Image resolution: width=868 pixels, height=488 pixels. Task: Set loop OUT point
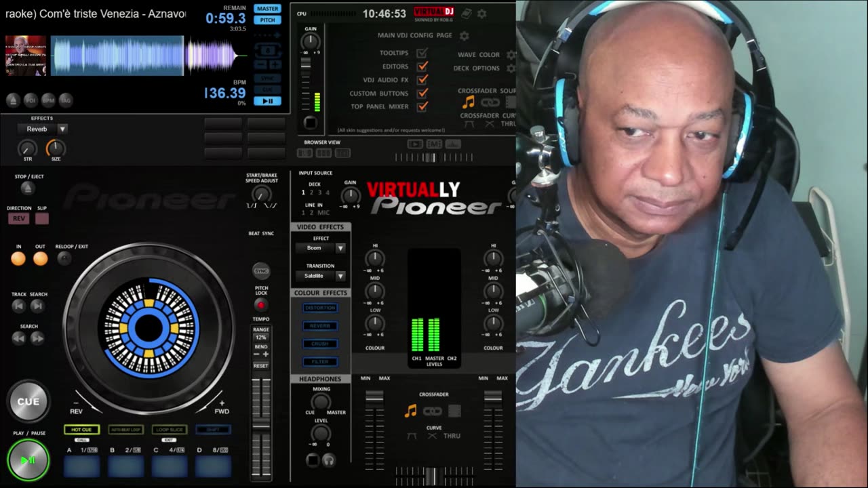tap(41, 258)
